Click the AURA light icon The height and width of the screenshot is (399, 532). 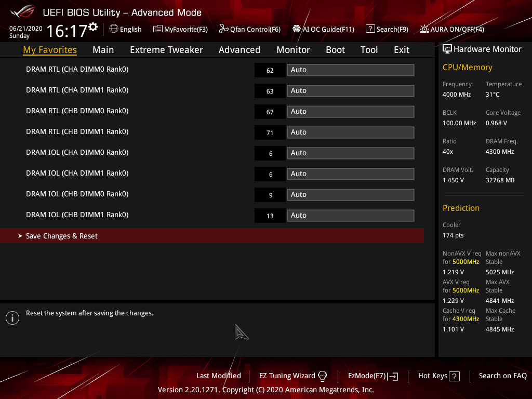pyautogui.click(x=424, y=29)
